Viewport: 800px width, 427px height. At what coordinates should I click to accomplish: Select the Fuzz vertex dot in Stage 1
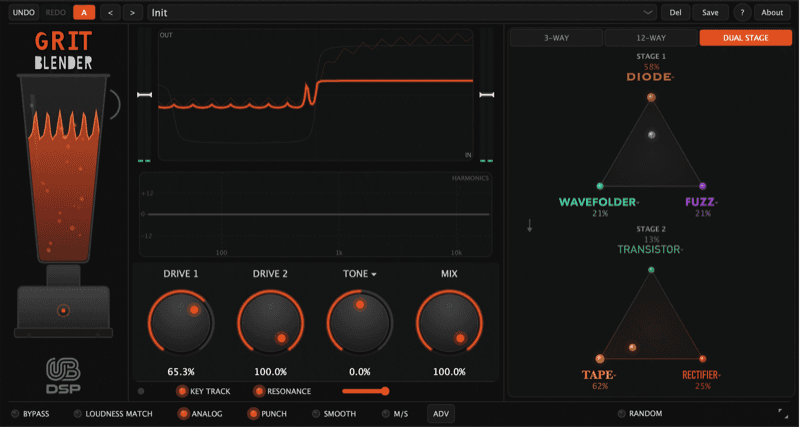click(703, 186)
